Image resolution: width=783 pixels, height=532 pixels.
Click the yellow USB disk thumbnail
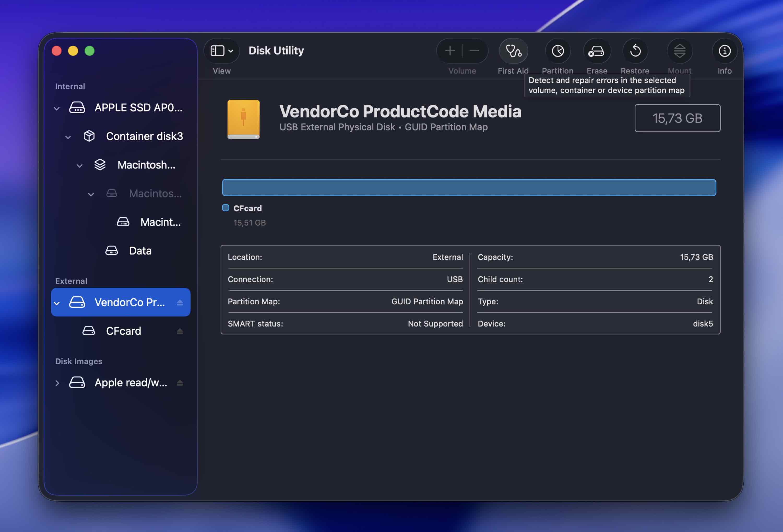[243, 119]
